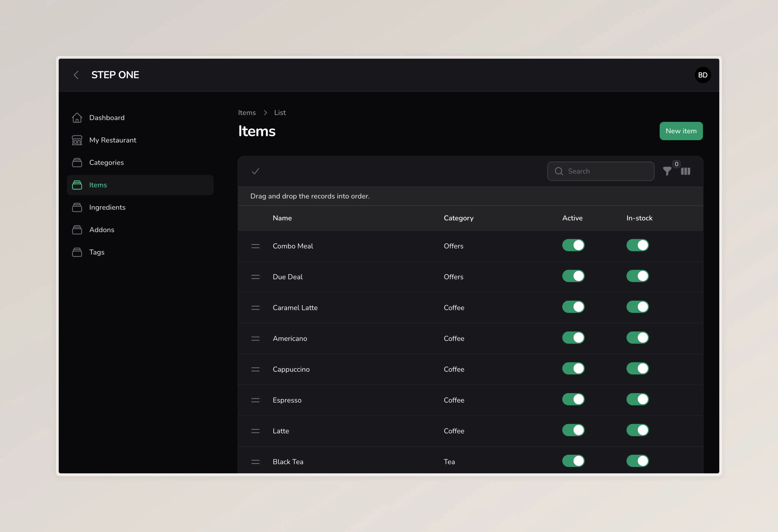
Task: Click the New item button
Action: coord(681,131)
